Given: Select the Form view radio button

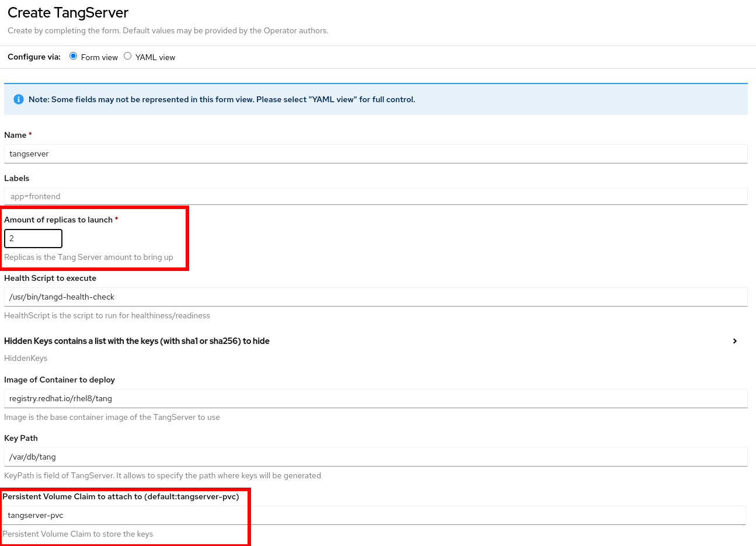Looking at the screenshot, I should (x=73, y=55).
